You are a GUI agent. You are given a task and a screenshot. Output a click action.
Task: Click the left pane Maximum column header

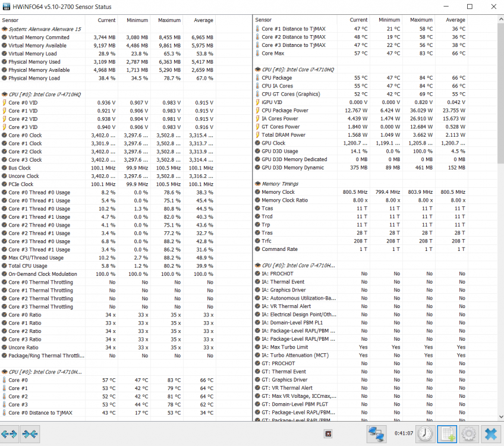click(169, 20)
